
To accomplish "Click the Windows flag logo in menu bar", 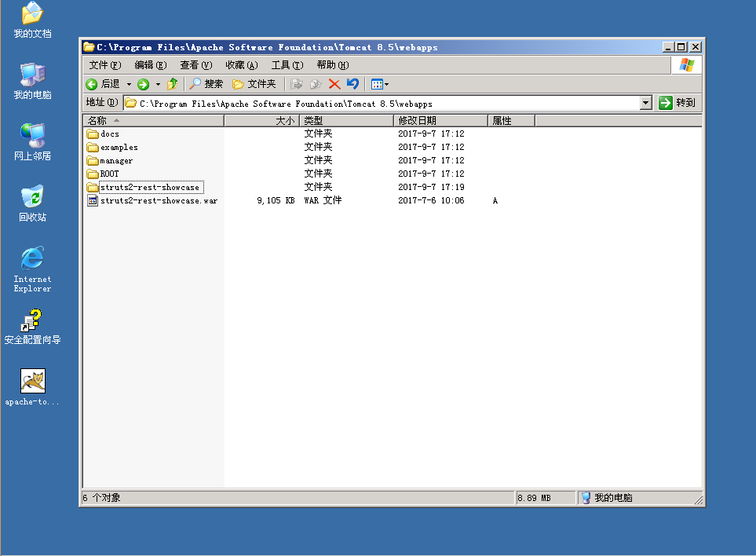I will (687, 65).
